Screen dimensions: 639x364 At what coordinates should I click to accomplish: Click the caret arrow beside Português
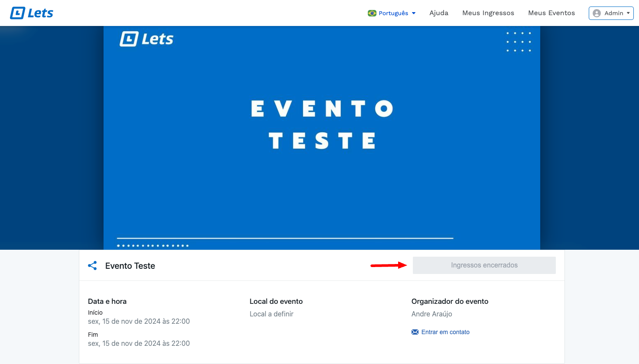tap(414, 13)
